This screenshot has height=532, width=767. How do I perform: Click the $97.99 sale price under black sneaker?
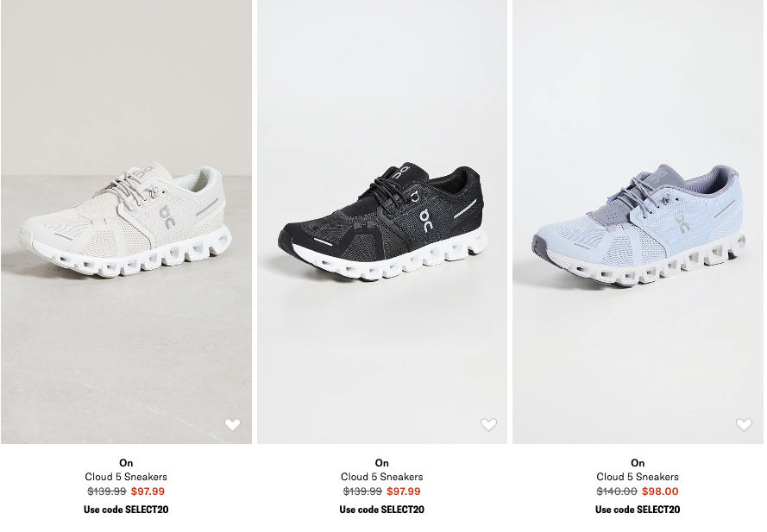404,491
